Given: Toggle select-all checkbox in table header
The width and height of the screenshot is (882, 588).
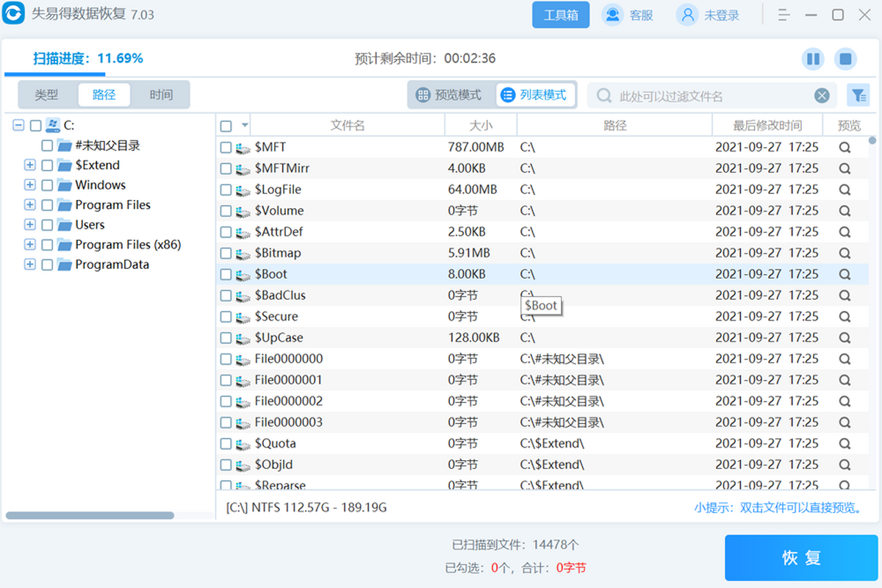Looking at the screenshot, I should click(226, 126).
